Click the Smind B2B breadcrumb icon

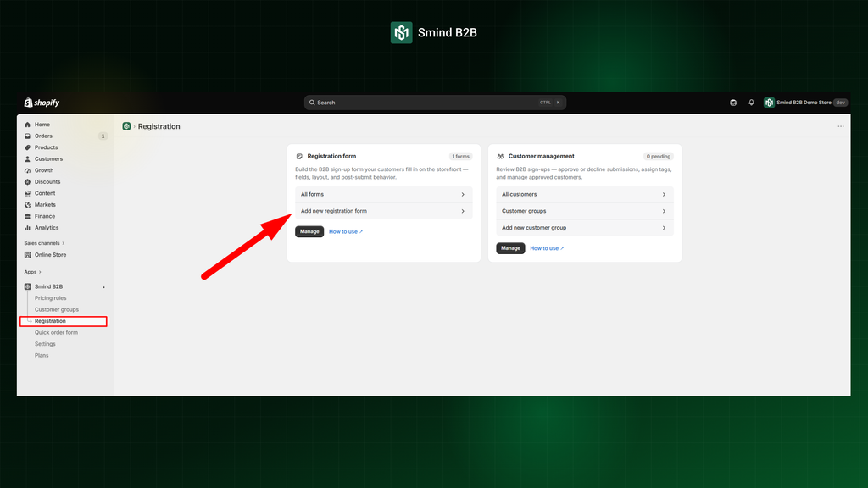click(126, 126)
